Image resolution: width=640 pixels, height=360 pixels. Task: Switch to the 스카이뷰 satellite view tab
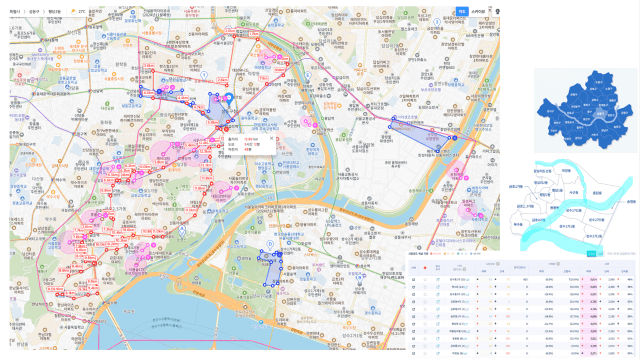pos(478,11)
